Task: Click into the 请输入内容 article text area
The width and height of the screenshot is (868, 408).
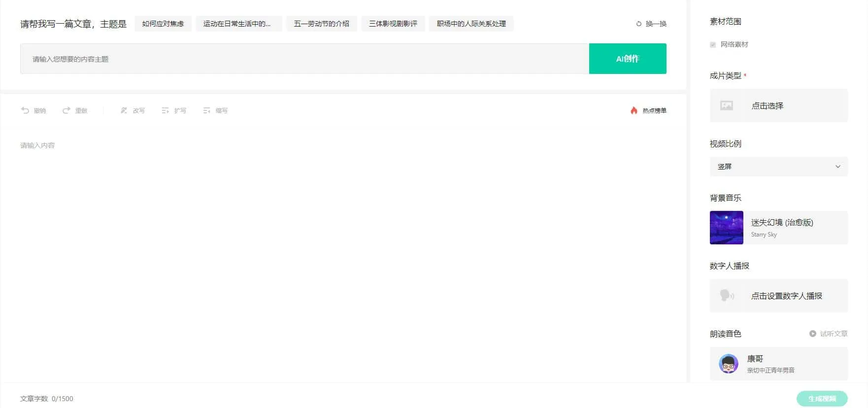Action: tap(343, 256)
